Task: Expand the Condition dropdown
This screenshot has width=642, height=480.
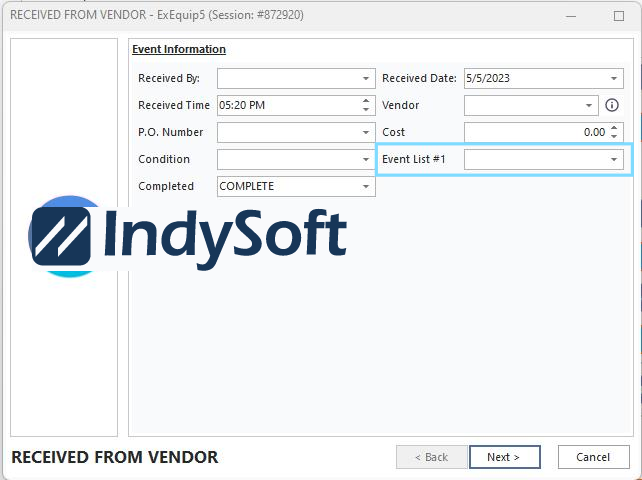Action: [366, 159]
